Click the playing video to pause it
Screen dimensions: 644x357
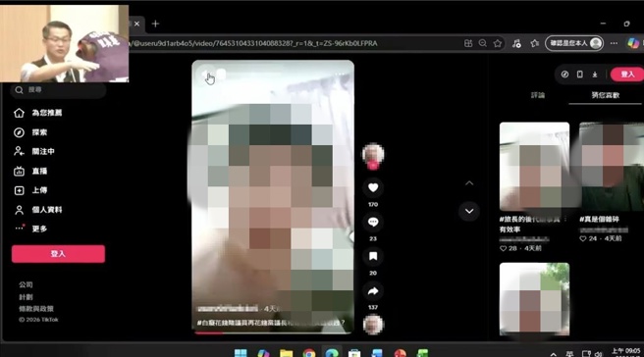273,197
